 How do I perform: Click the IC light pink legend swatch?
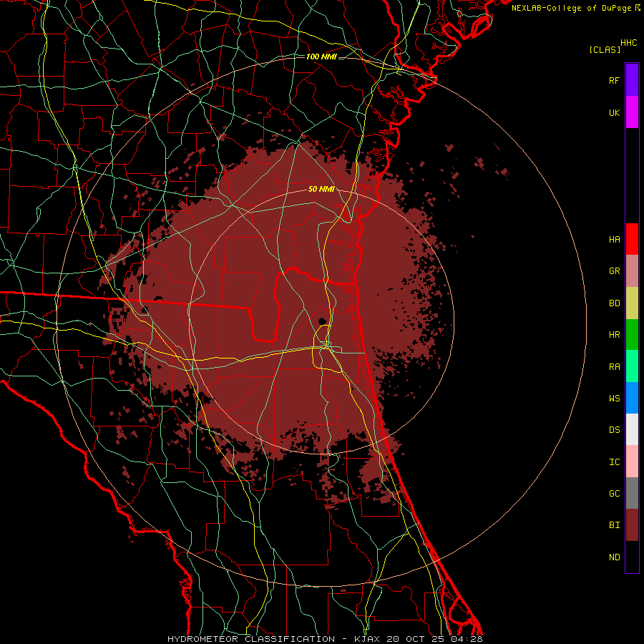[632, 462]
